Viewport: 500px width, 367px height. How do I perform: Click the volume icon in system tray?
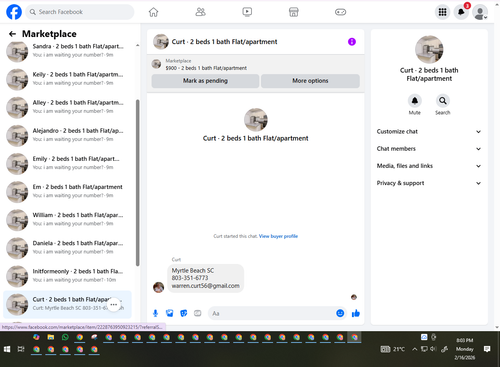tap(433, 349)
